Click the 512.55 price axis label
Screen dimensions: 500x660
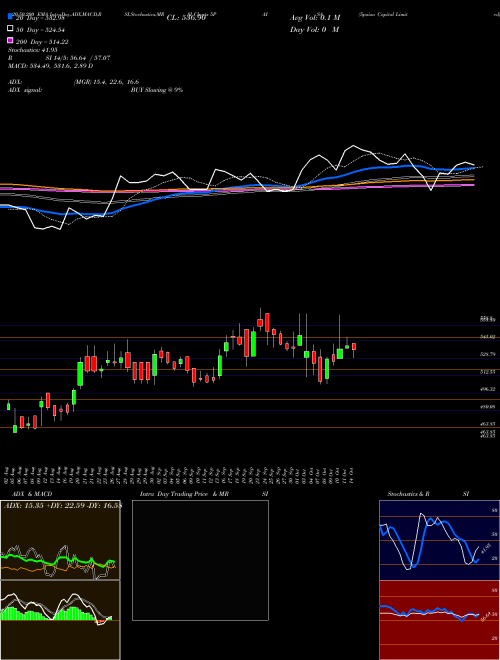tap(488, 372)
